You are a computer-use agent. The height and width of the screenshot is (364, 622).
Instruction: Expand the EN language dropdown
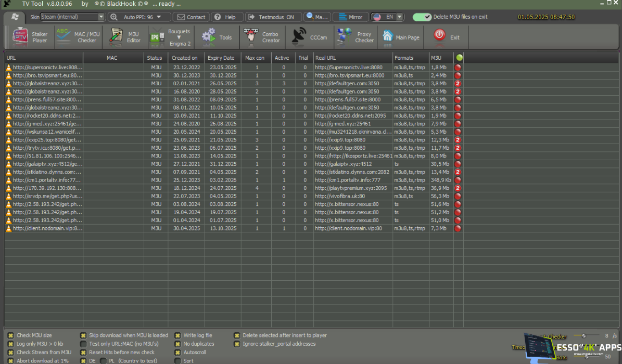pos(399,17)
